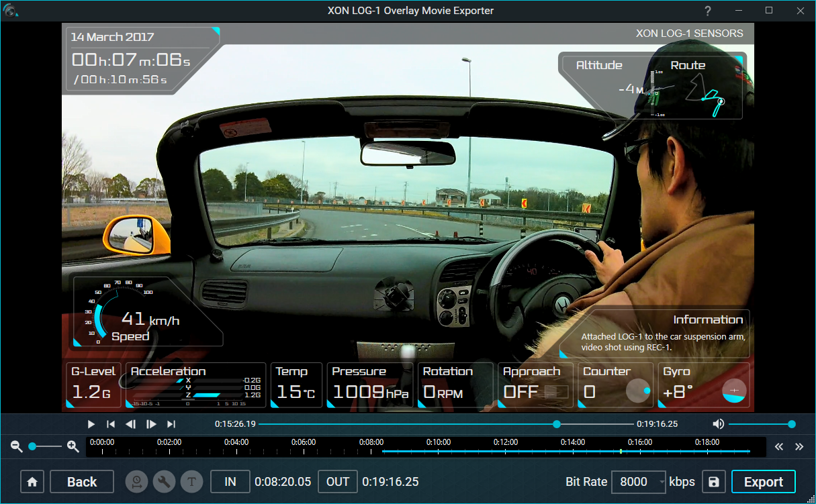This screenshot has width=816, height=504.
Task: Shift the timeline view right with double chevron
Action: click(x=799, y=447)
